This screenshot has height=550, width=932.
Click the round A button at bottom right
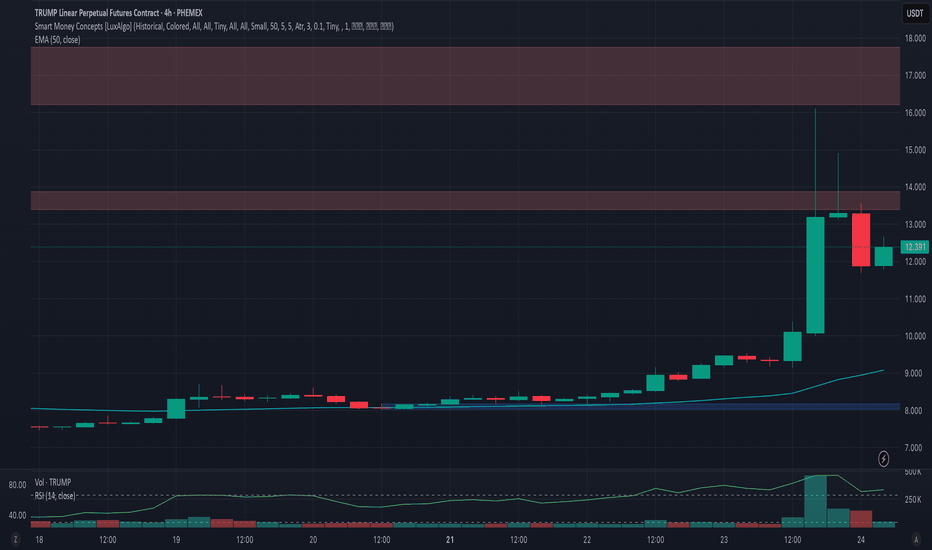[916, 539]
